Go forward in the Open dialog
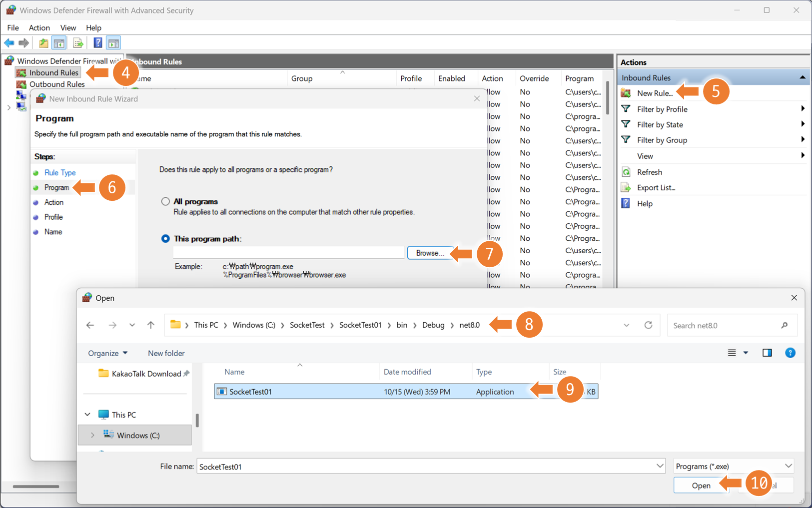 pyautogui.click(x=112, y=325)
